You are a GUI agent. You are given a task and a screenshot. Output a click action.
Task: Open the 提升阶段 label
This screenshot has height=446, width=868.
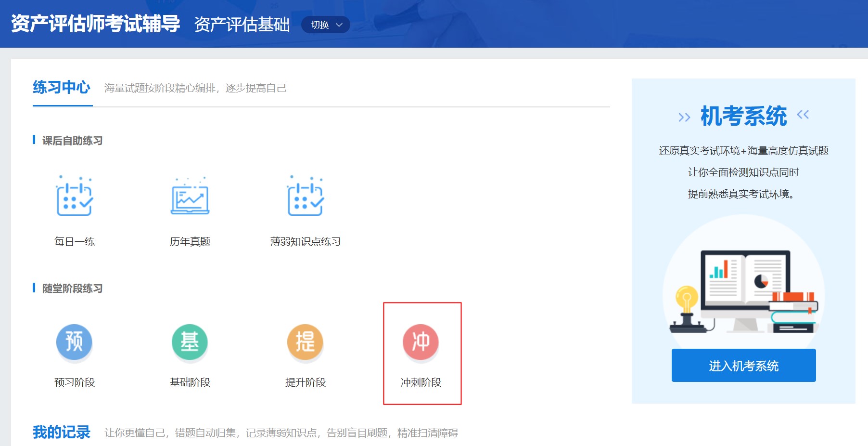306,382
